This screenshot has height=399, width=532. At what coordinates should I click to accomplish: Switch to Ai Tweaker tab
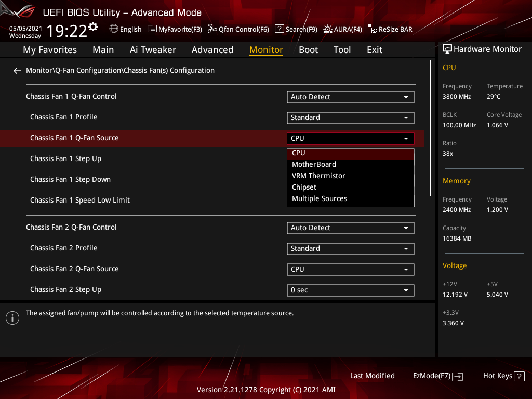(153, 50)
